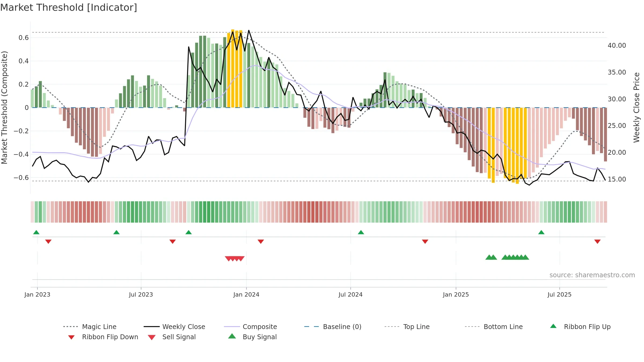Click the Jul 2023 axis label
The image size is (644, 362).
click(x=141, y=294)
